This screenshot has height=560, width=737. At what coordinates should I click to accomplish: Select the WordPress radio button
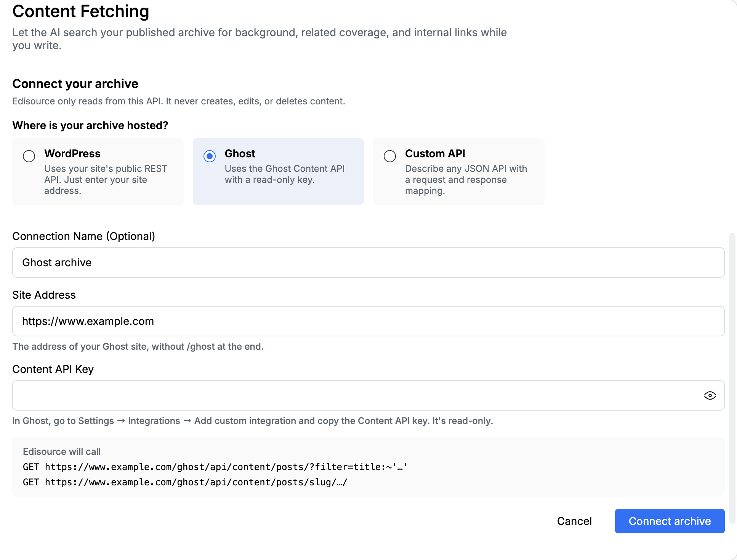click(29, 156)
